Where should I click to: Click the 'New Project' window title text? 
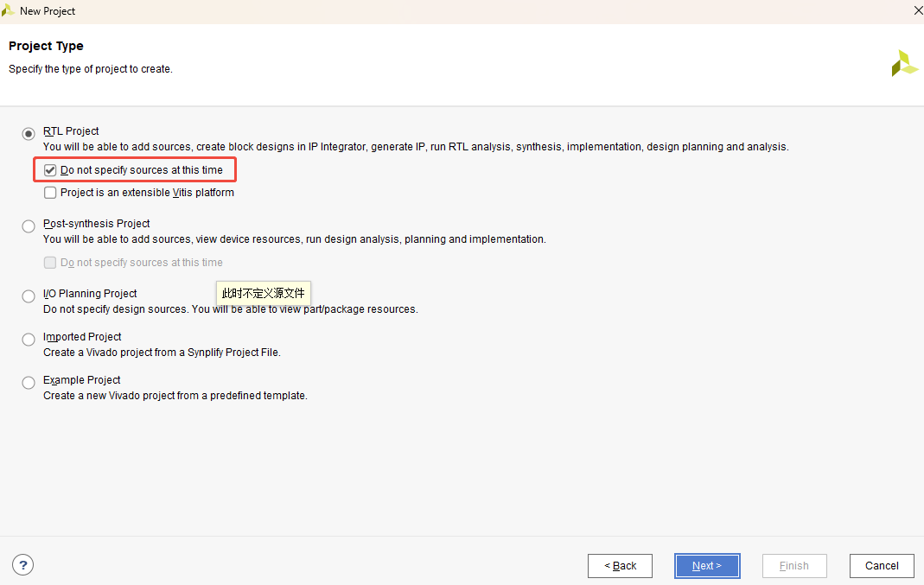[48, 11]
